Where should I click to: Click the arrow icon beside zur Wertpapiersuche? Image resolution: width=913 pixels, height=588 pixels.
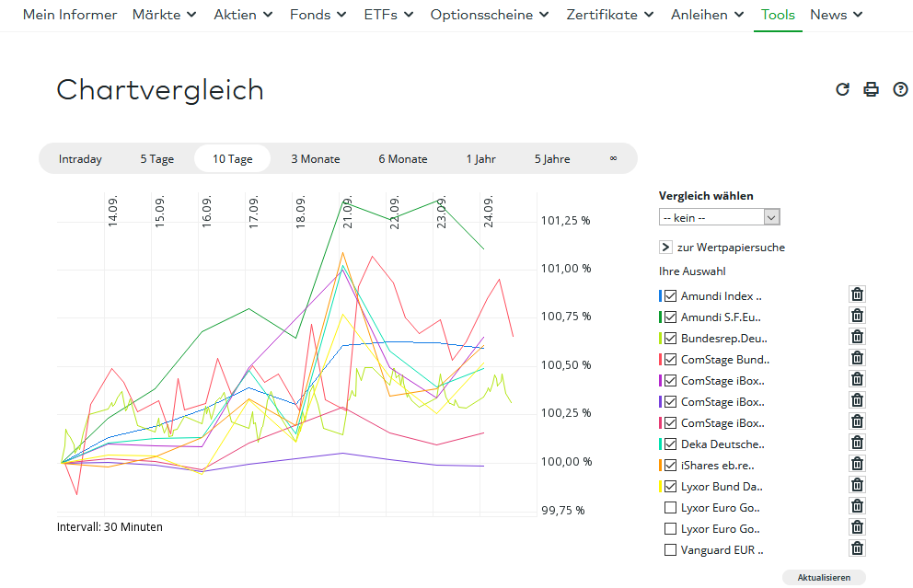point(665,247)
